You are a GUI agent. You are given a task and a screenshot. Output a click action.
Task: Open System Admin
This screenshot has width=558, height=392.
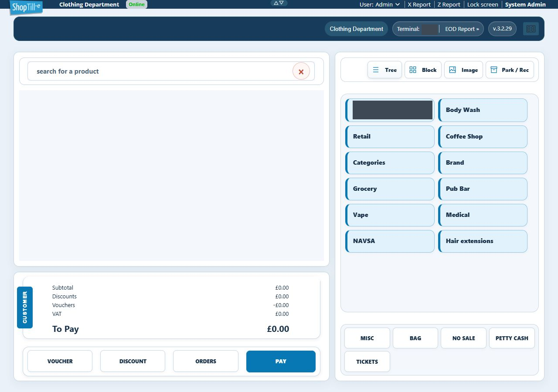525,4
